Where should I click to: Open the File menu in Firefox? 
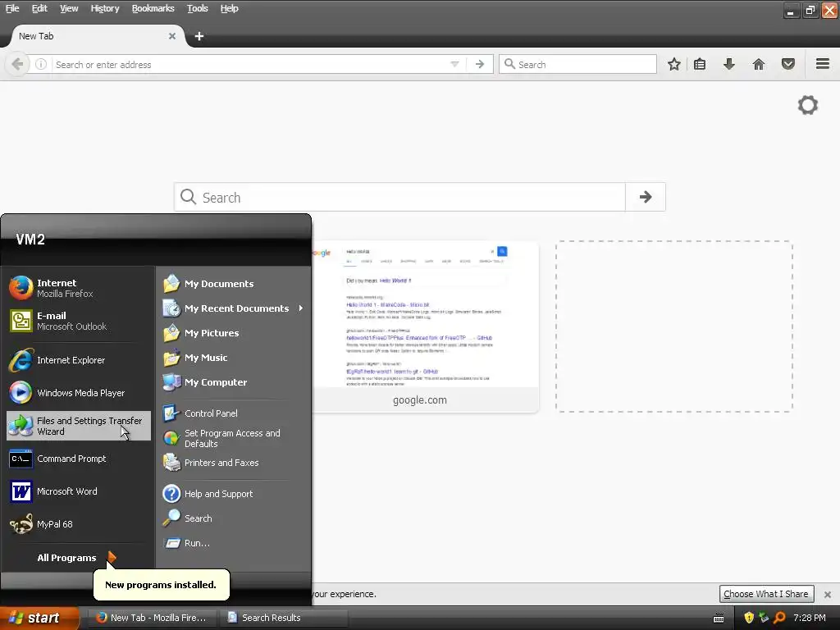pyautogui.click(x=12, y=8)
